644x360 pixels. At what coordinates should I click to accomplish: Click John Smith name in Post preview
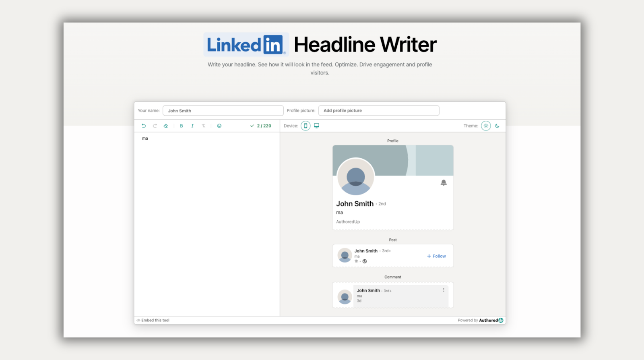(x=366, y=251)
